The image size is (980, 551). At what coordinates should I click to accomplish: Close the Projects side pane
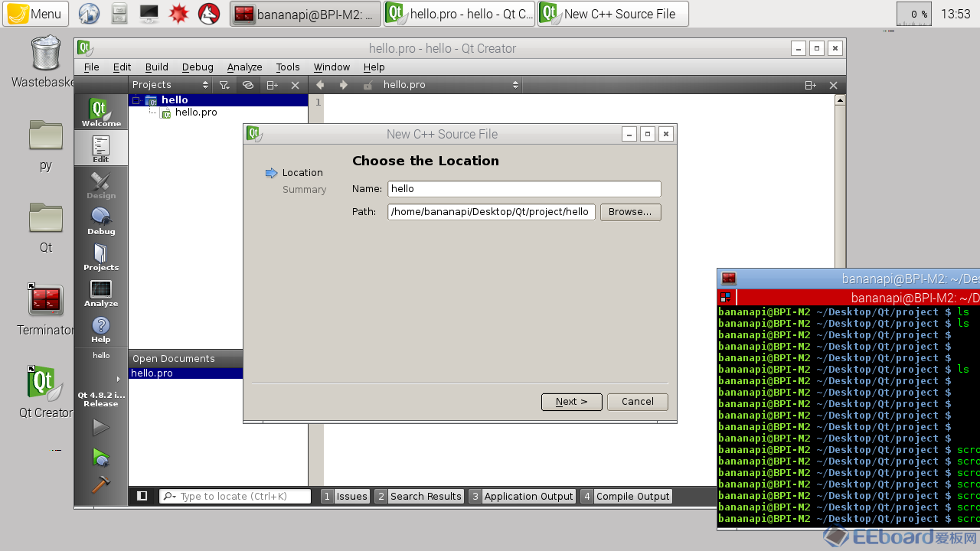(x=295, y=85)
